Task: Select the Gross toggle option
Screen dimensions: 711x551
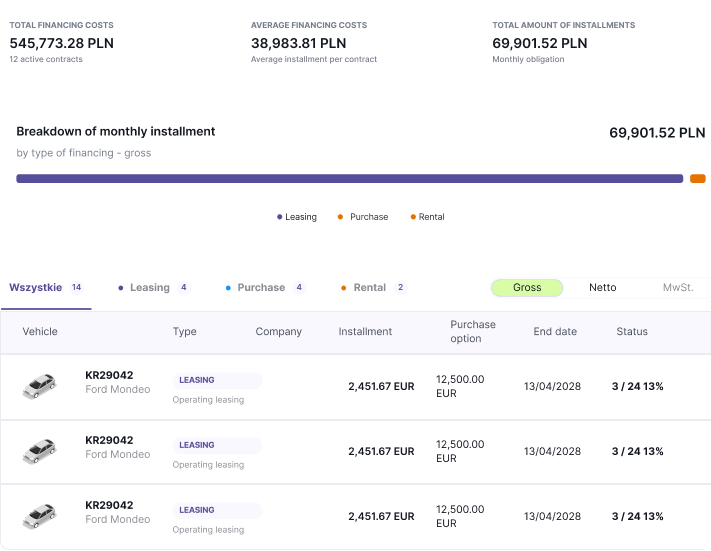Action: (527, 288)
